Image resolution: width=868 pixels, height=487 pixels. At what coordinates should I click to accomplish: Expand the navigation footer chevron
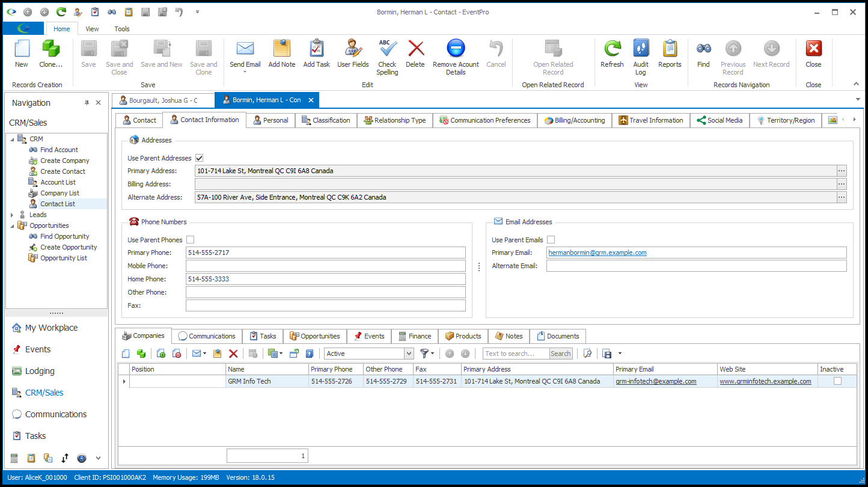(99, 458)
